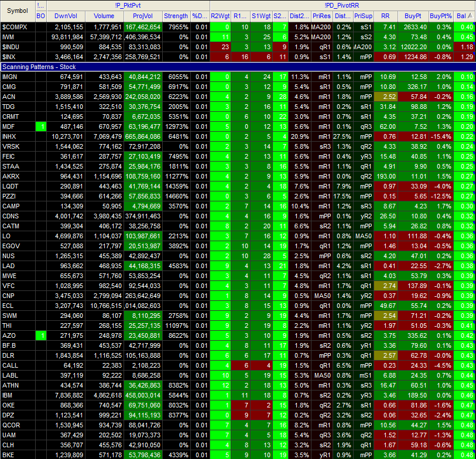Image resolution: width=476 pixels, height=459 pixels.
Task: Select the DPZ symbol
Action: point(9,416)
